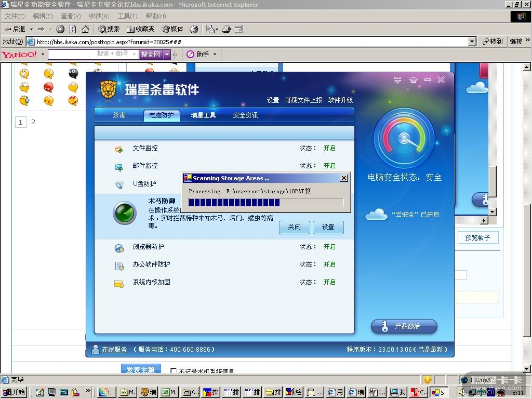Open the 查看(V) menu
This screenshot has height=399, width=532.
tap(71, 16)
